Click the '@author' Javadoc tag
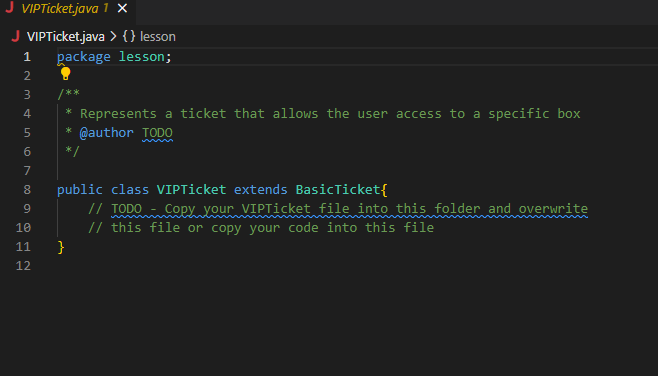The image size is (658, 376). (107, 133)
